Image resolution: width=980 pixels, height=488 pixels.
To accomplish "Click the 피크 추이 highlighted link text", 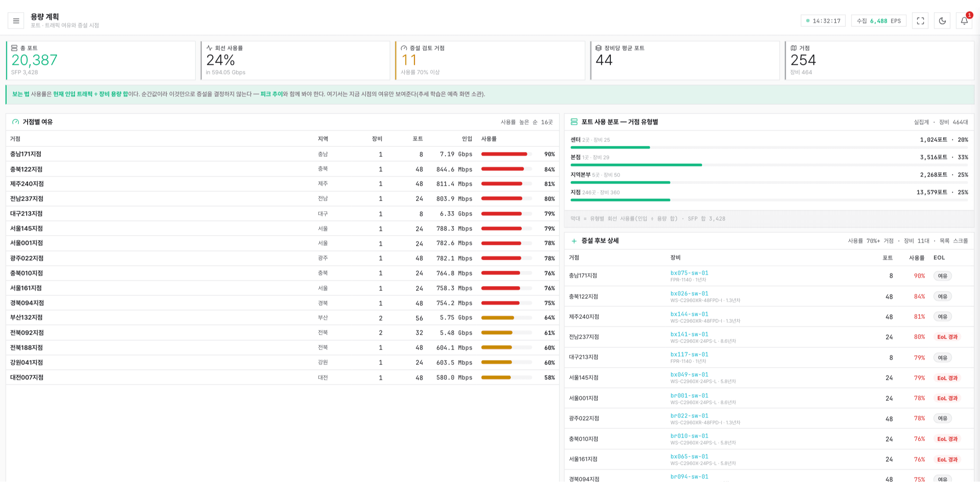I will (271, 94).
